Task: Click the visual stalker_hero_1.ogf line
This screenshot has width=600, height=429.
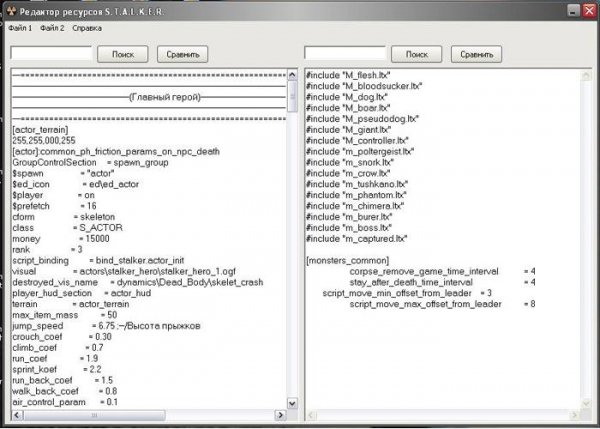Action: [x=124, y=271]
